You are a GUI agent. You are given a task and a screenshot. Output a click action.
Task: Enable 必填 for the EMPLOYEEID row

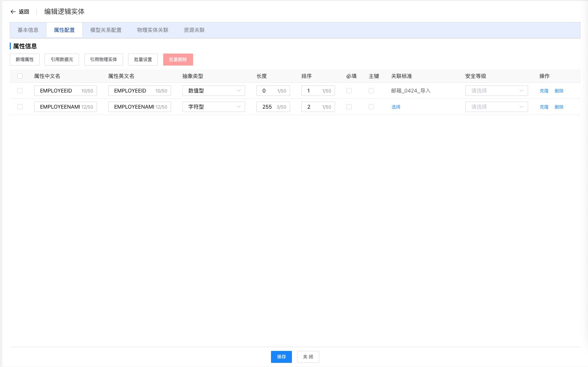(x=349, y=91)
